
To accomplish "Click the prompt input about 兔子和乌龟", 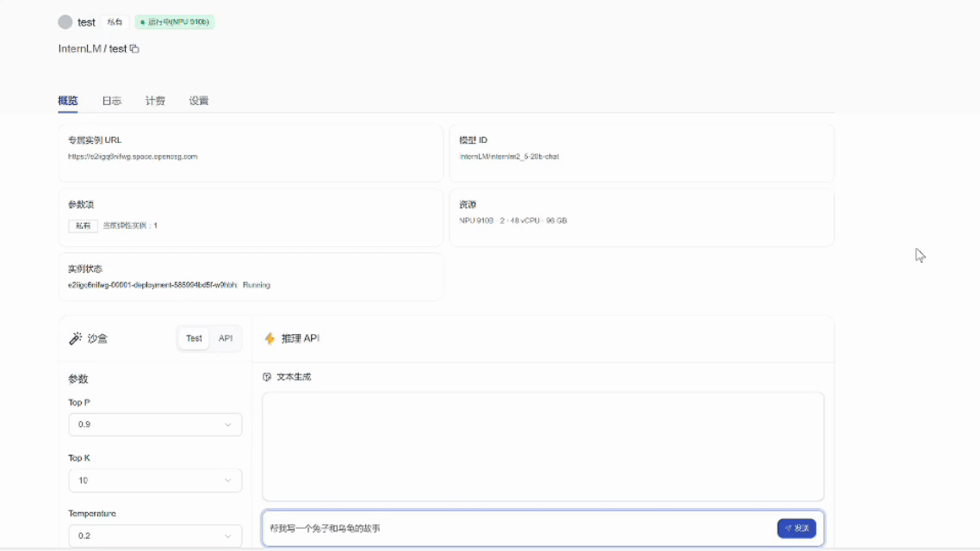I will click(x=517, y=529).
